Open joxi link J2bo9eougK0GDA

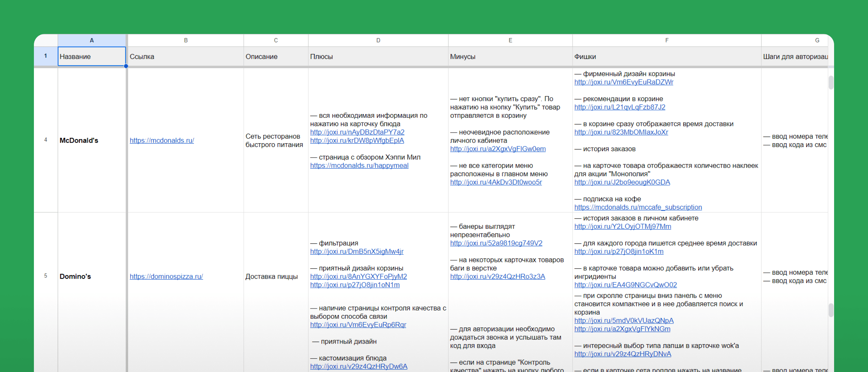point(622,182)
